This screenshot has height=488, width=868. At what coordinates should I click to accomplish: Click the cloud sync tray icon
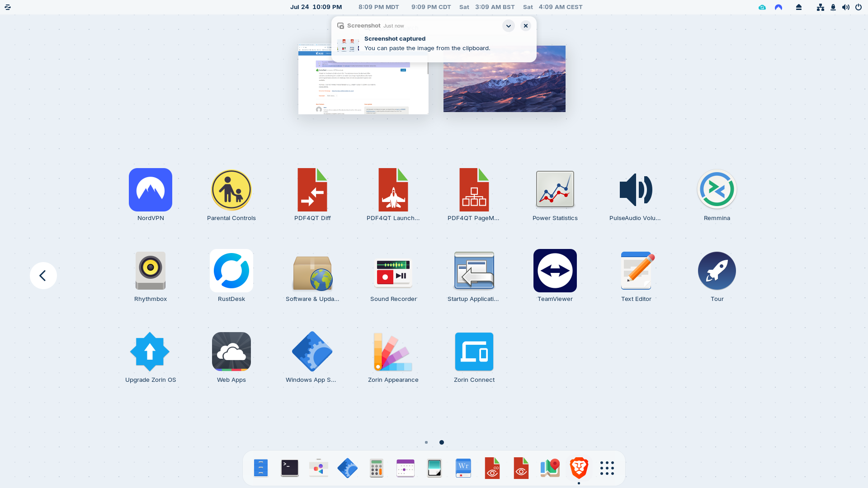(762, 7)
